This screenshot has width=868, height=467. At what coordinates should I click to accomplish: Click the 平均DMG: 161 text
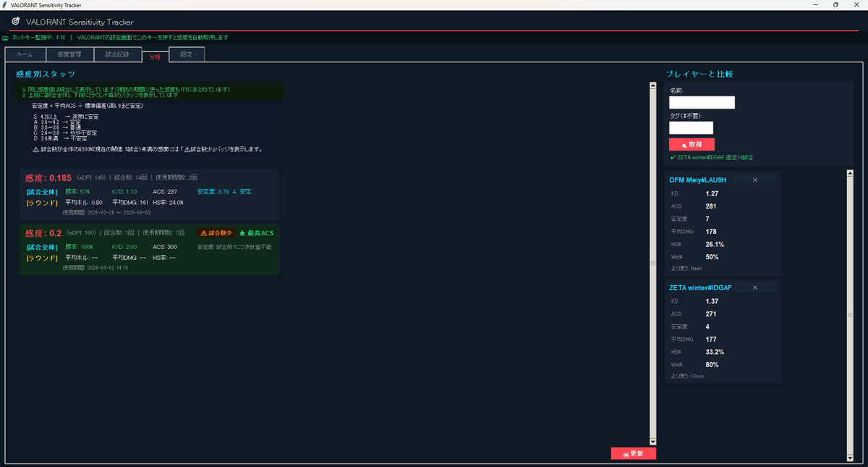(x=130, y=203)
